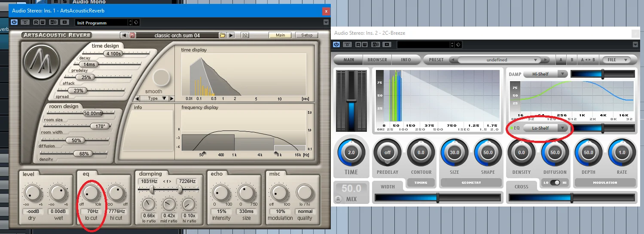Toggle power/activate button in 2C-Breeze window
This screenshot has width=644, height=234.
pyautogui.click(x=336, y=44)
